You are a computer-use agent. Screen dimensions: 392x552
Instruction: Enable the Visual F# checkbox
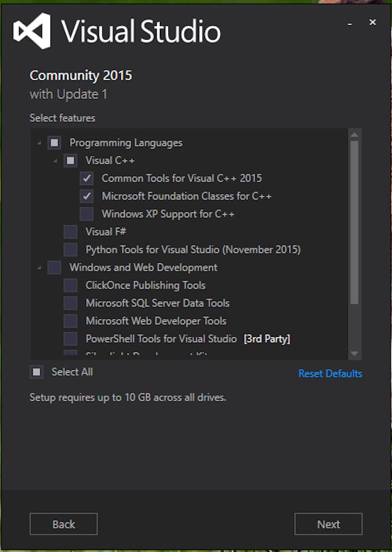point(71,232)
